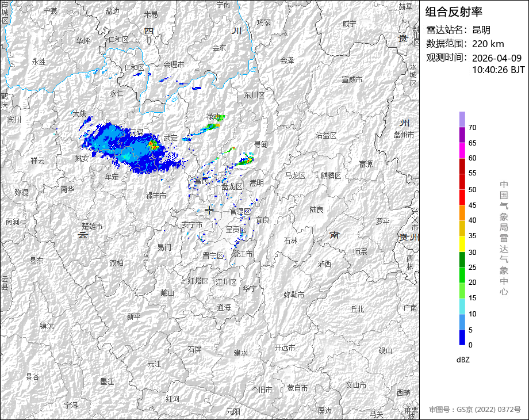Click the 组合反射率 title text
Viewport: 529px width, 420px height.
(x=454, y=12)
